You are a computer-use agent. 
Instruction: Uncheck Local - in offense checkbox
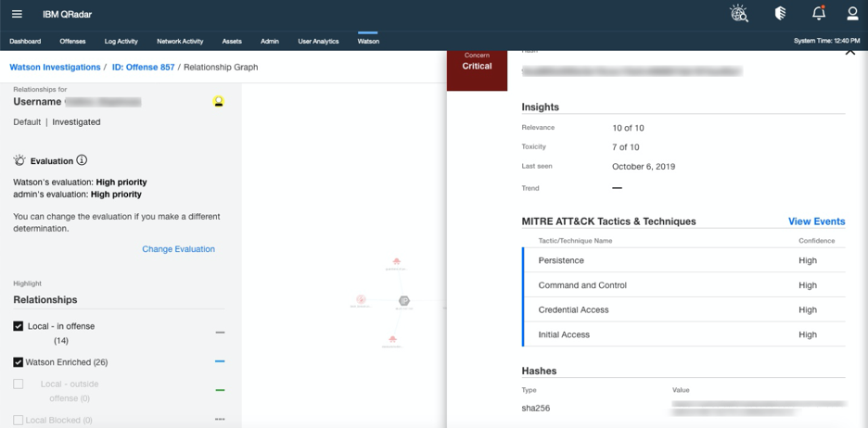click(19, 326)
